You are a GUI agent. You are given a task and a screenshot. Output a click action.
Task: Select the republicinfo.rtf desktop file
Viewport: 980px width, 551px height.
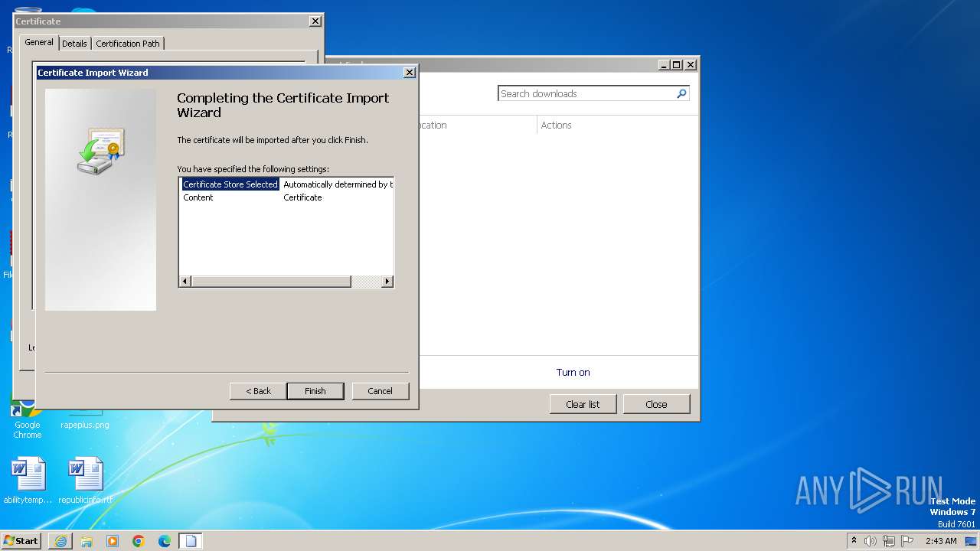pos(85,481)
